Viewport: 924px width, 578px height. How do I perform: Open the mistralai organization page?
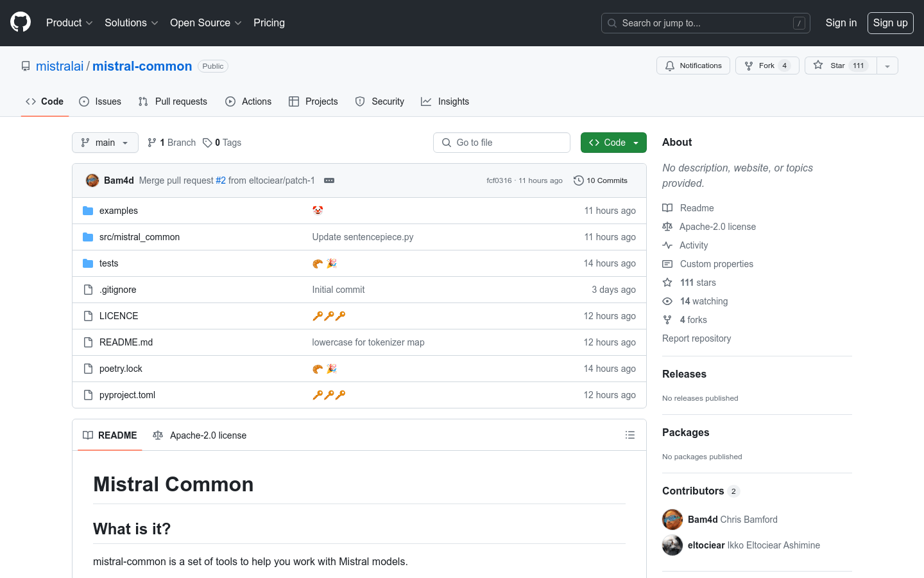click(x=60, y=66)
